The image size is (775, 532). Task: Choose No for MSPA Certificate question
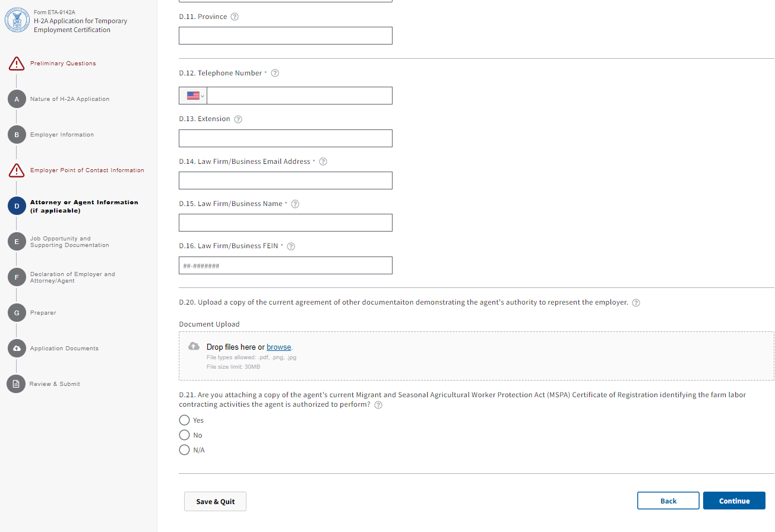[185, 435]
